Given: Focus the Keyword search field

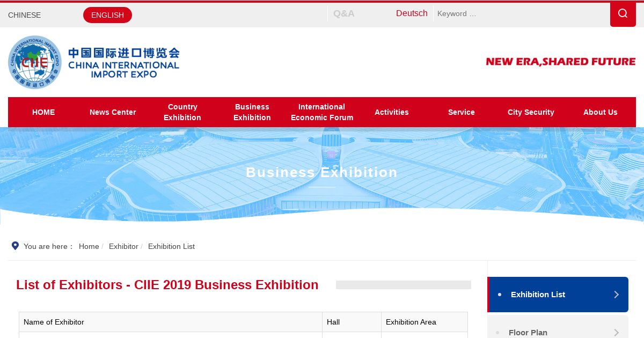Looking at the screenshot, I should click(x=521, y=14).
